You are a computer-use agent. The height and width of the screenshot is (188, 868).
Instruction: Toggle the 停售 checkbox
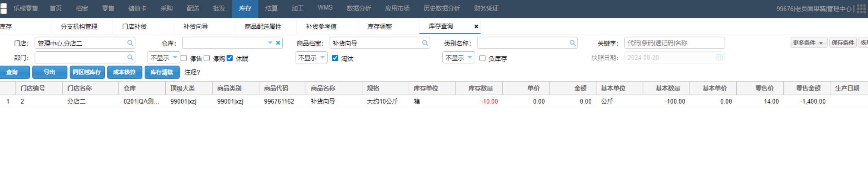[184, 58]
